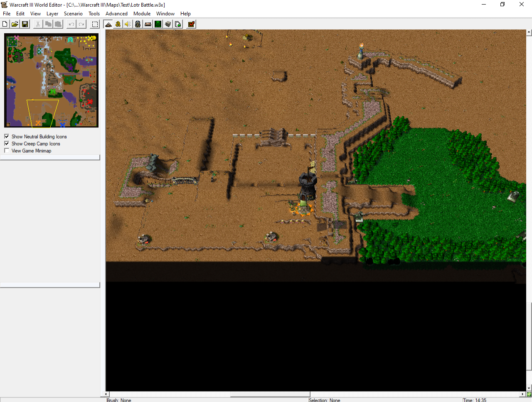Screen dimensions: 532x402
Task: Save the map with floppy disk icon
Action: coord(25,24)
